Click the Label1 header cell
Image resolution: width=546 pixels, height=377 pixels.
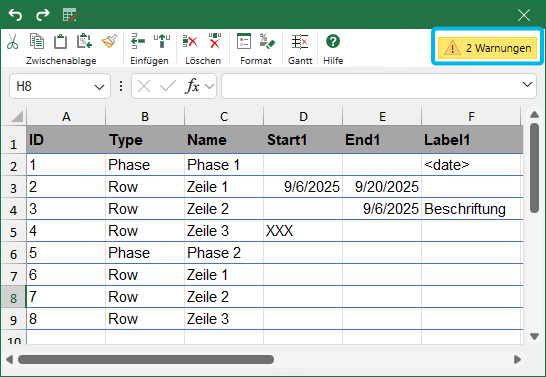pos(472,140)
